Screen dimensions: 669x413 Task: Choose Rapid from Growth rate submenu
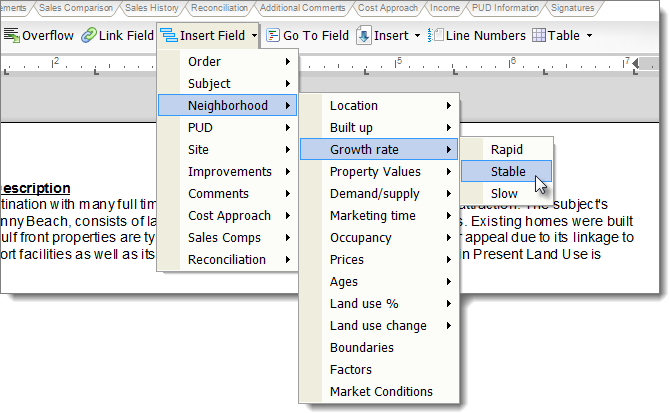tap(506, 150)
